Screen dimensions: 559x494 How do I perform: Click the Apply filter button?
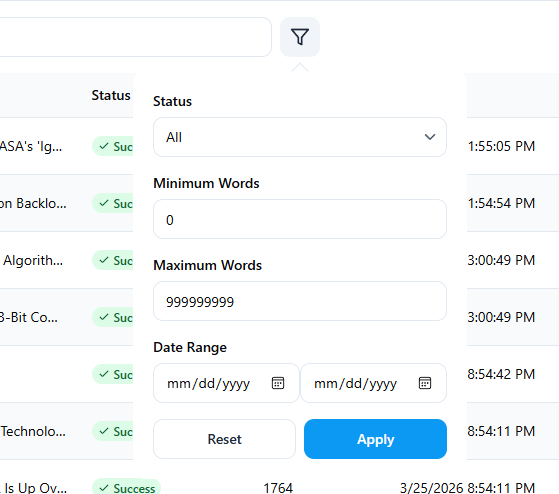(x=375, y=439)
